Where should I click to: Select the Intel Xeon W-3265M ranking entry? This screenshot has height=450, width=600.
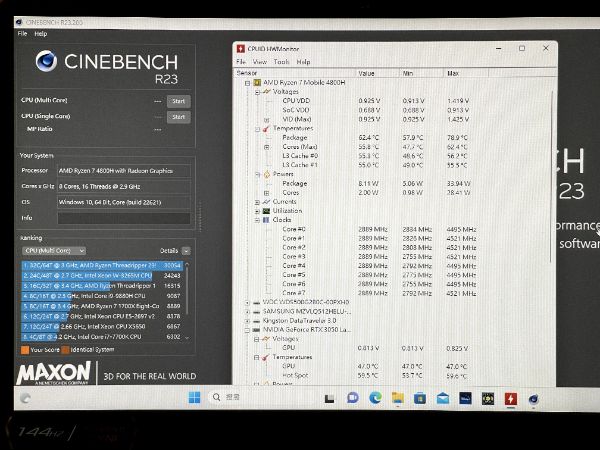pos(102,276)
